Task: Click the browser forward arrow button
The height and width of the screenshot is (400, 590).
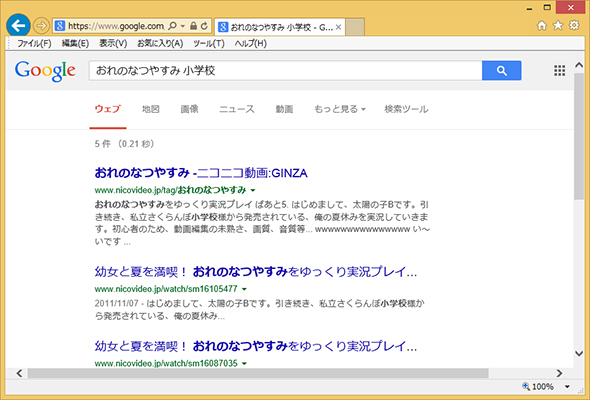Action: [x=41, y=26]
